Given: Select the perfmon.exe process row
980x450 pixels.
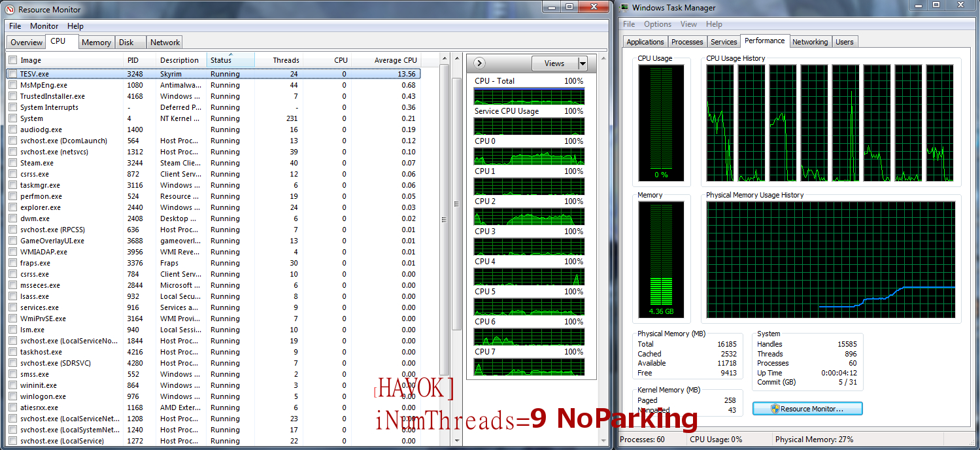Looking at the screenshot, I should (214, 196).
